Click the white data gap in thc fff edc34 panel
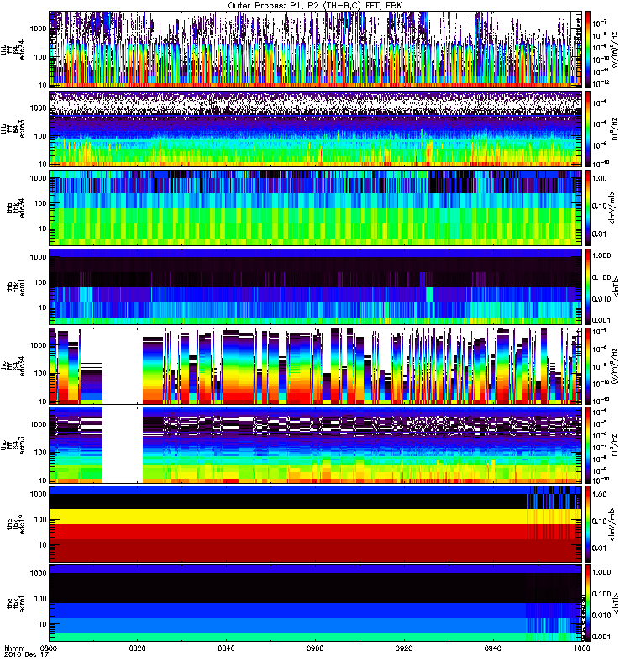Screen dimensions: 630x672 pos(123,366)
